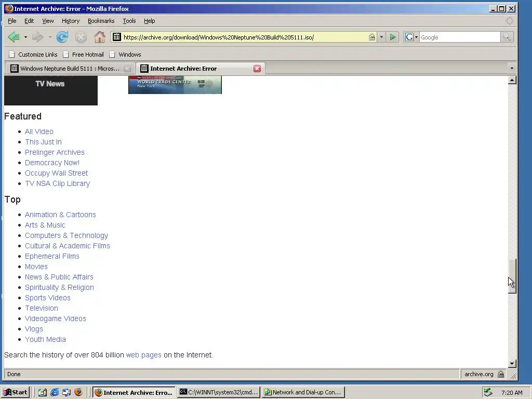Open the Movies link
The image size is (532, 399).
coord(36,267)
